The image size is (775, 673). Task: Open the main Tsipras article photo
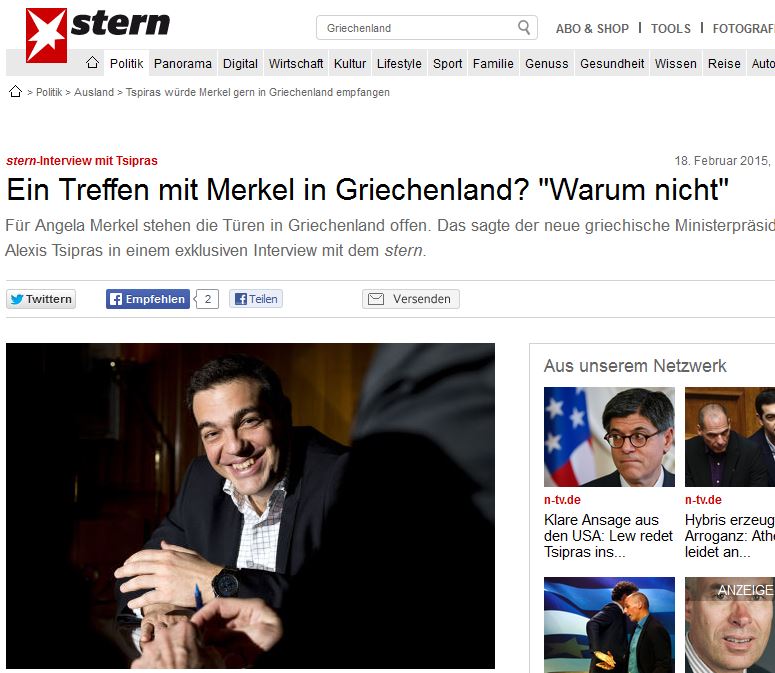click(x=250, y=505)
